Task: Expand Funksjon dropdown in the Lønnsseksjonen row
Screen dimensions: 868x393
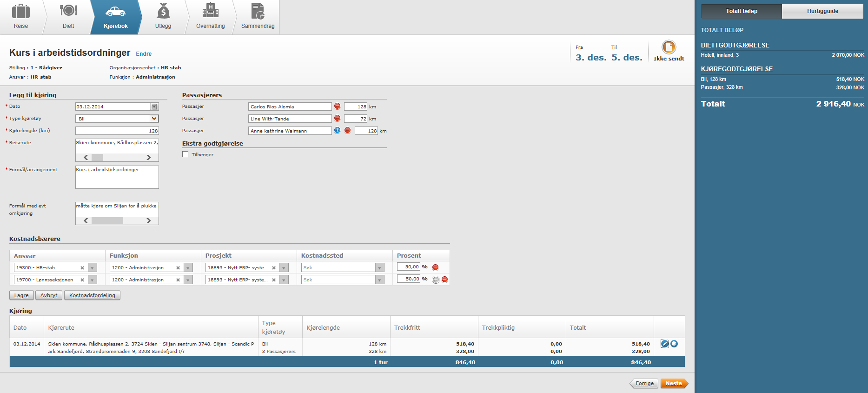Action: [188, 280]
